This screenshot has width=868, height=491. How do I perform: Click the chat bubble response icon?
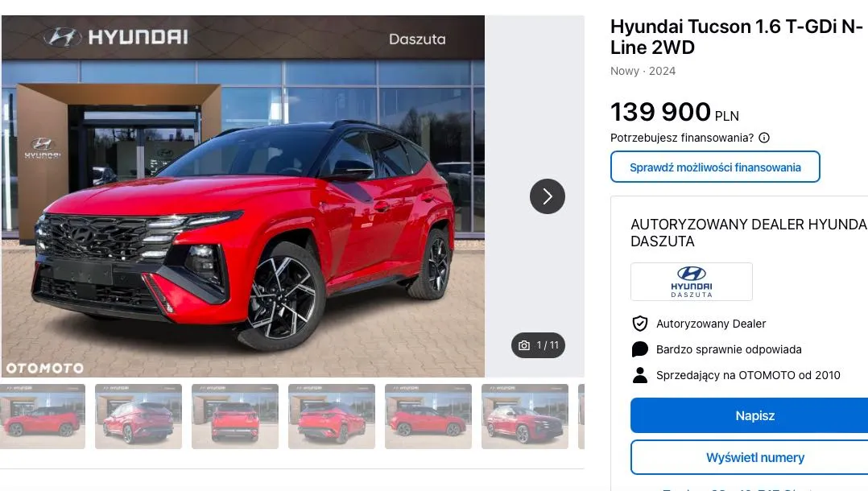coord(640,349)
